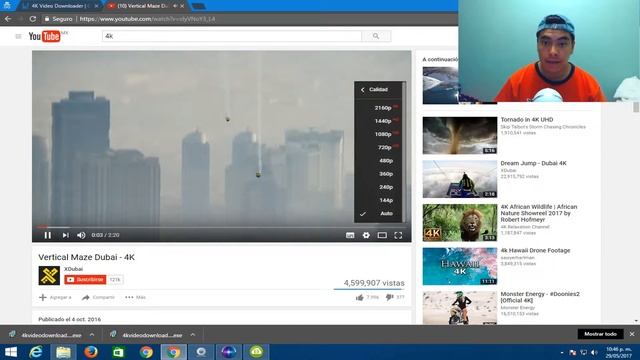Go to YouTube home via logo
The height and width of the screenshot is (360, 640).
click(44, 36)
